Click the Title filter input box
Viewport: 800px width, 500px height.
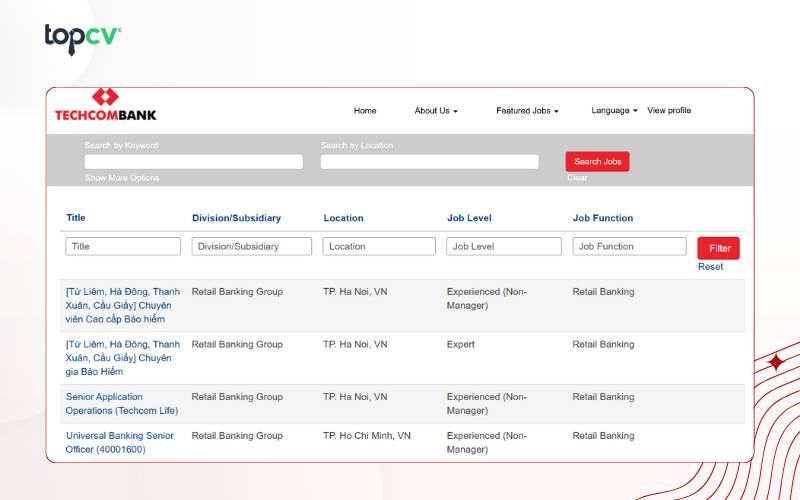tap(123, 246)
